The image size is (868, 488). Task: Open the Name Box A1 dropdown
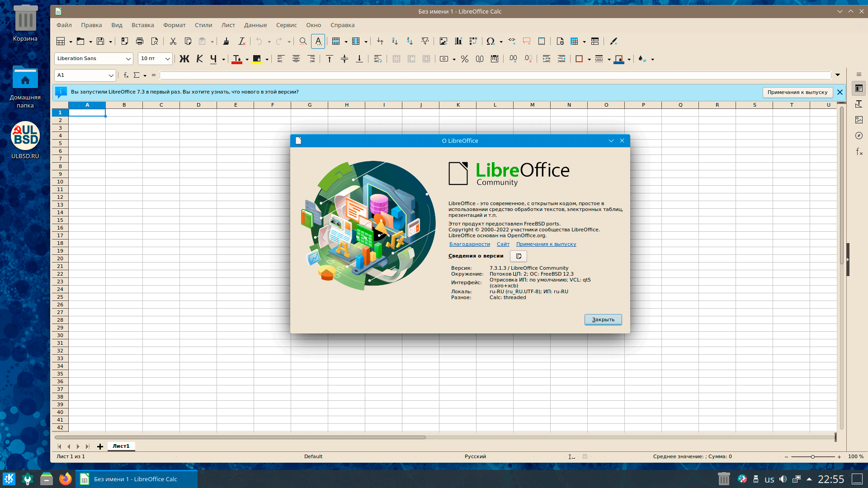(111, 75)
